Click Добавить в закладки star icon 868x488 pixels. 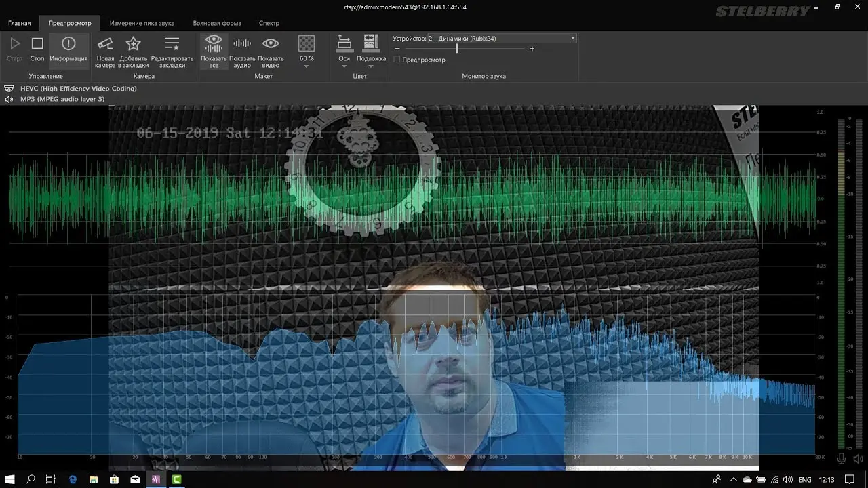point(134,50)
